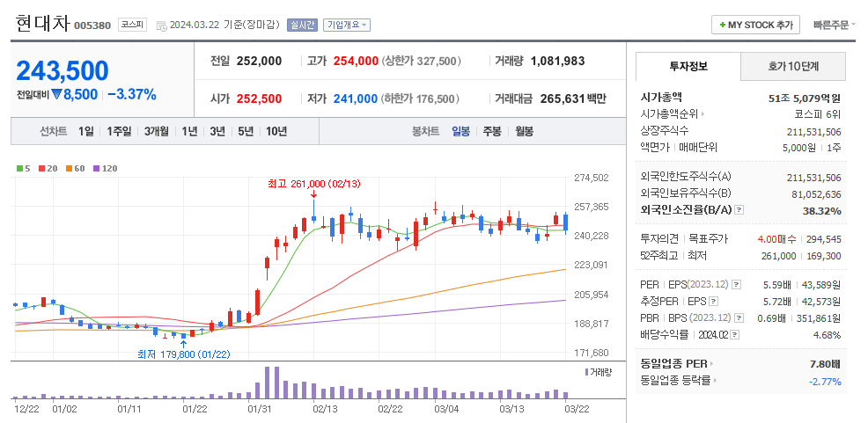Click the 동일업종 PER value 7.80배
The height and width of the screenshot is (423, 868).
(x=824, y=364)
